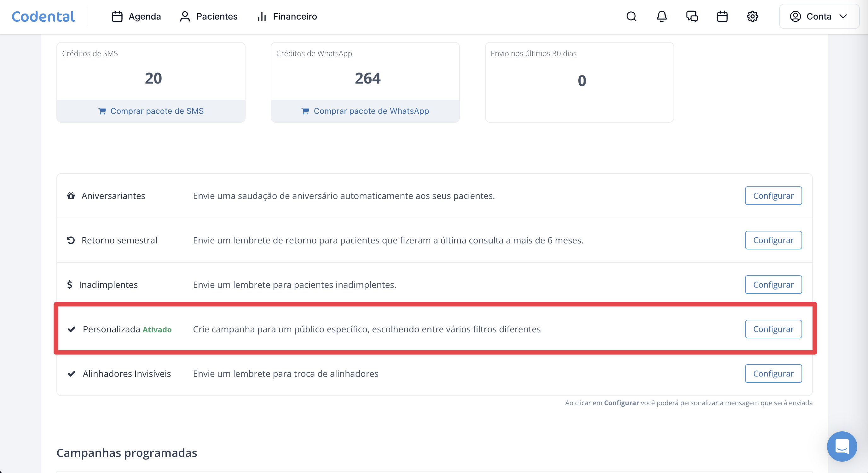Click Comprar pacote de WhatsApp link
Image resolution: width=868 pixels, height=473 pixels.
coord(365,111)
